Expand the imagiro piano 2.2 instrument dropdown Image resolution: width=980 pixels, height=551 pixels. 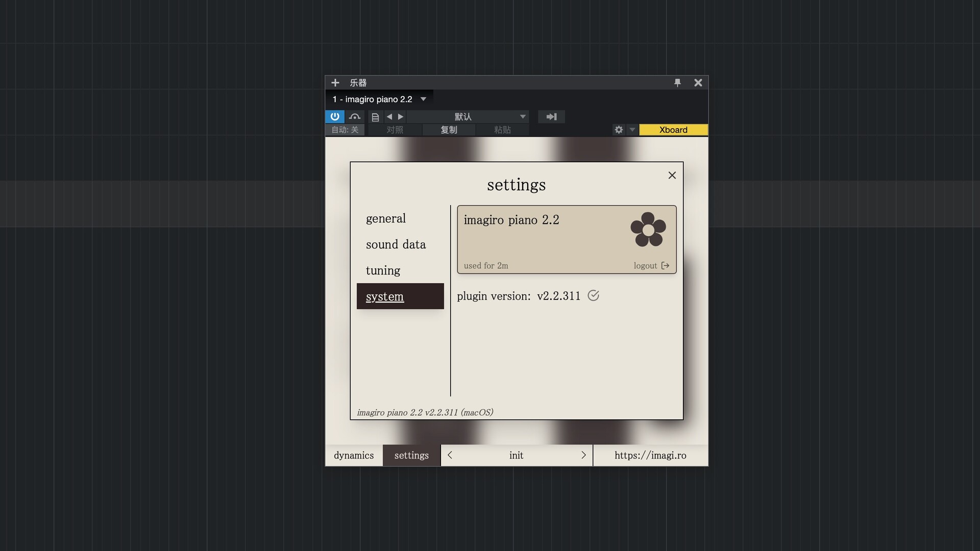pos(423,99)
